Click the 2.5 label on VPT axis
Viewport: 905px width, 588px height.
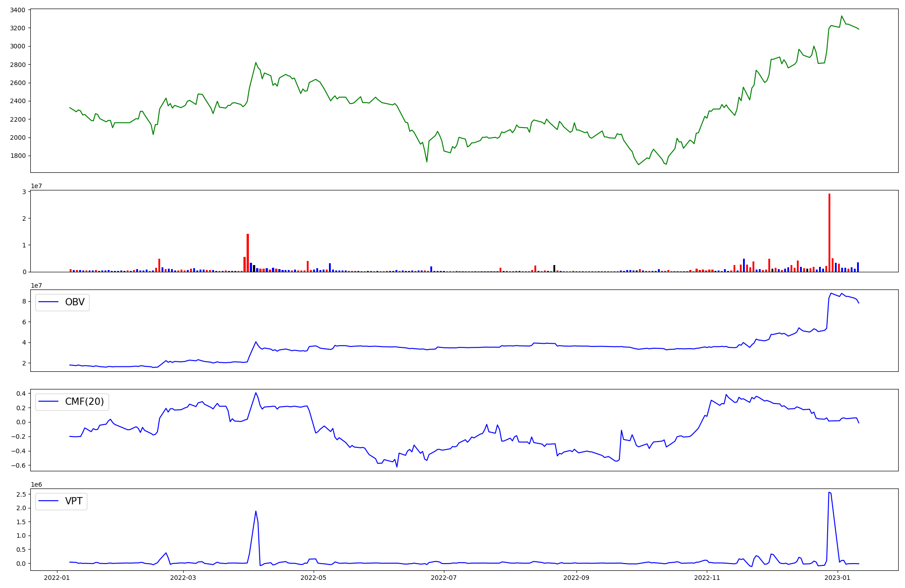(x=21, y=494)
